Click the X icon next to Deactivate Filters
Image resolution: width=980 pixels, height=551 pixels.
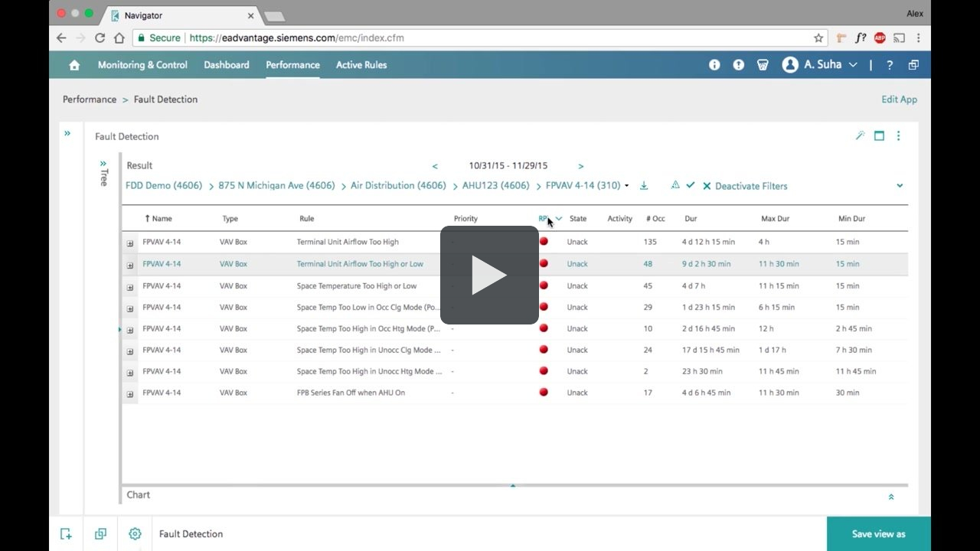click(x=706, y=186)
